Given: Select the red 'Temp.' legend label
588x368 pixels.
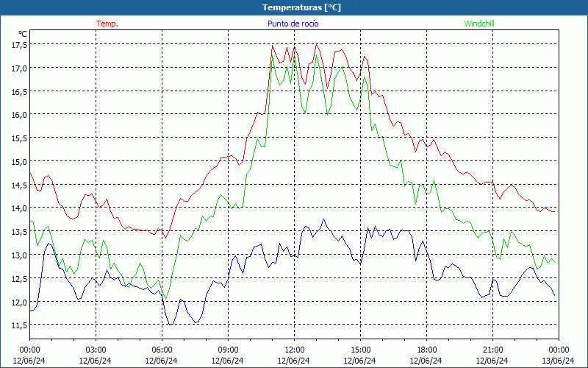Looking at the screenshot, I should tap(107, 24).
